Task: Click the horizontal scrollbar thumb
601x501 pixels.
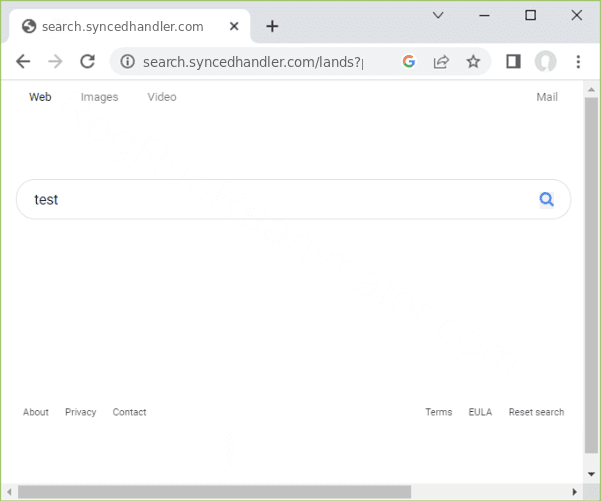Action: coord(215,491)
